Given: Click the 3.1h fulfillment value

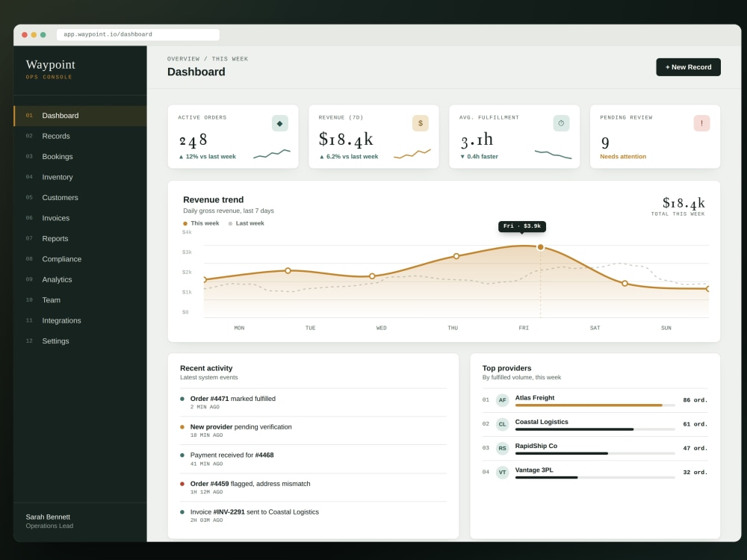Looking at the screenshot, I should tap(477, 140).
